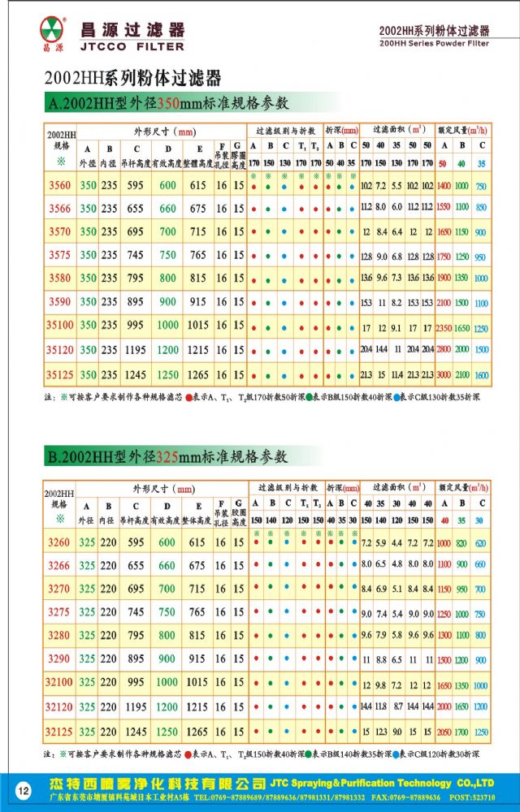Select model cell 32120
The width and height of the screenshot is (520, 812).
pyautogui.click(x=59, y=707)
